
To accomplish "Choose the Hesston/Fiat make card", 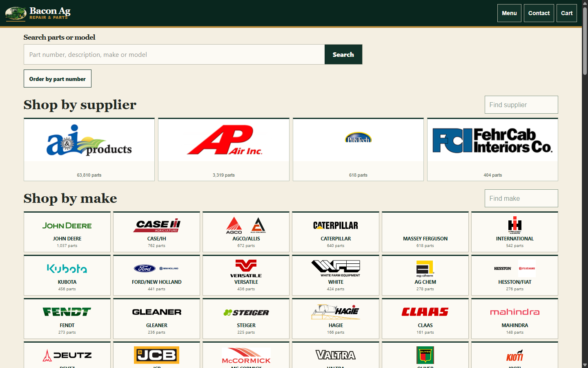I will [514, 275].
